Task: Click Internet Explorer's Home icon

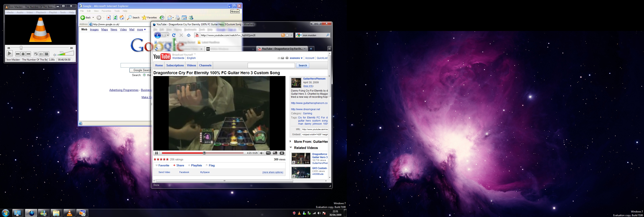Action: 122,18
